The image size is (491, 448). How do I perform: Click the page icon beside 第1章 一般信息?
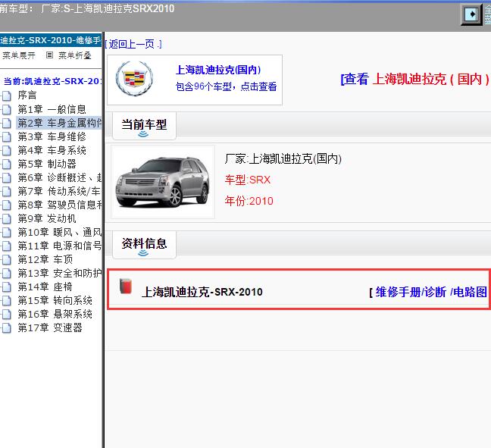point(7,110)
